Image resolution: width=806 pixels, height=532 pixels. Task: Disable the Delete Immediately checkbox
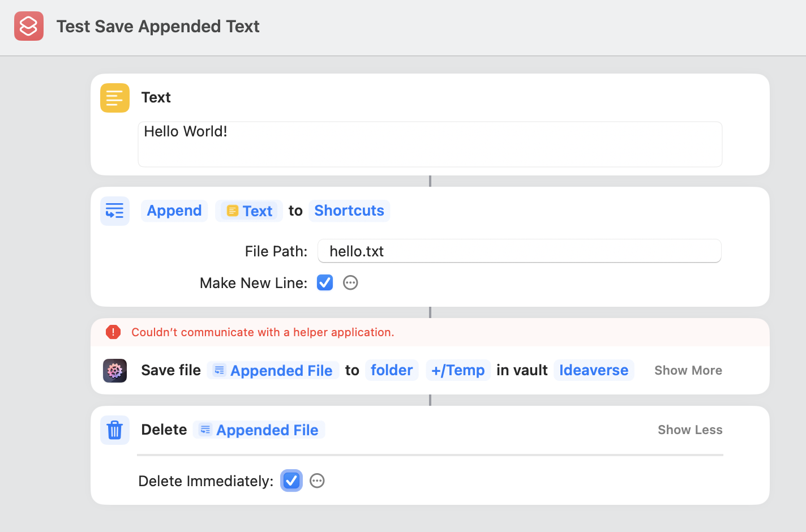tap(291, 481)
